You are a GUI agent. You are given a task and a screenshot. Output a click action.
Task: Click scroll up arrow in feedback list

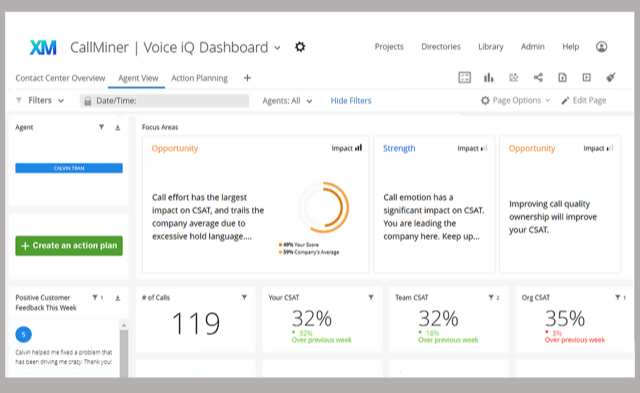pos(124,325)
